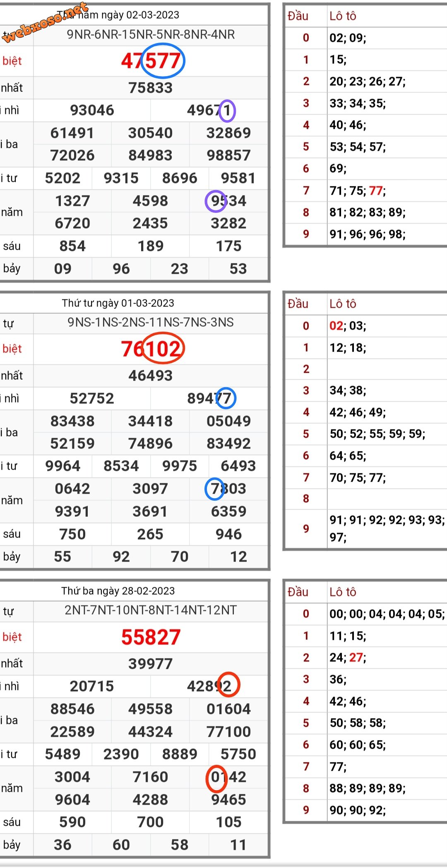Select the lô tô row "50; 58; 58;"

point(358,723)
